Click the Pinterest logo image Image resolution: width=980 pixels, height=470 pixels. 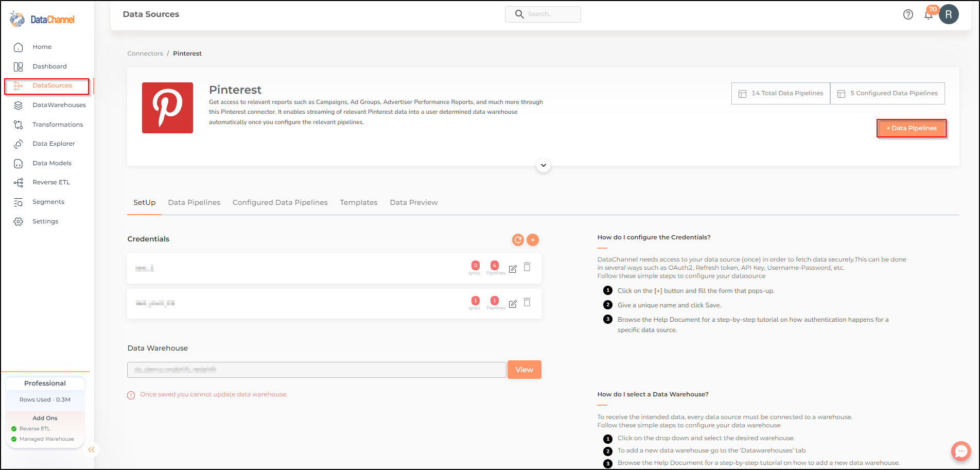point(167,108)
